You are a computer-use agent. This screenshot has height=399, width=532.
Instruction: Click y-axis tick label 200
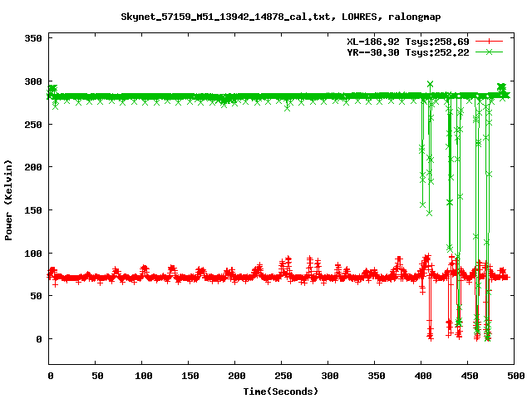coord(33,167)
